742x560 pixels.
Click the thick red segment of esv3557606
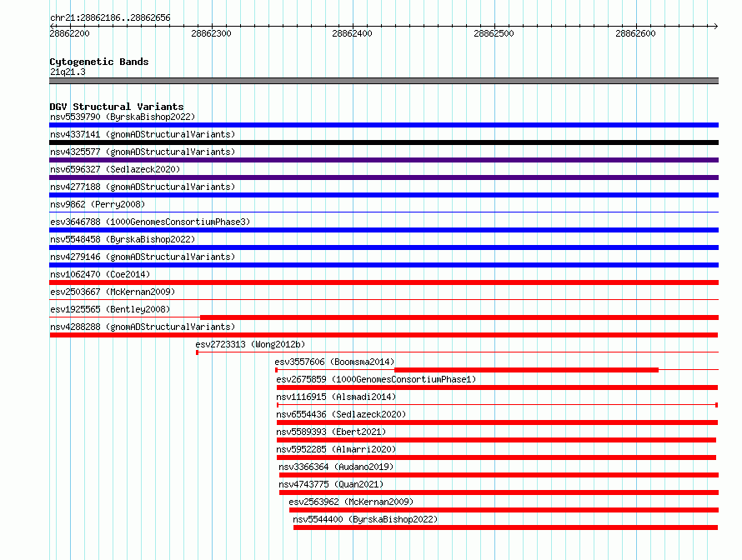pyautogui.click(x=526, y=370)
